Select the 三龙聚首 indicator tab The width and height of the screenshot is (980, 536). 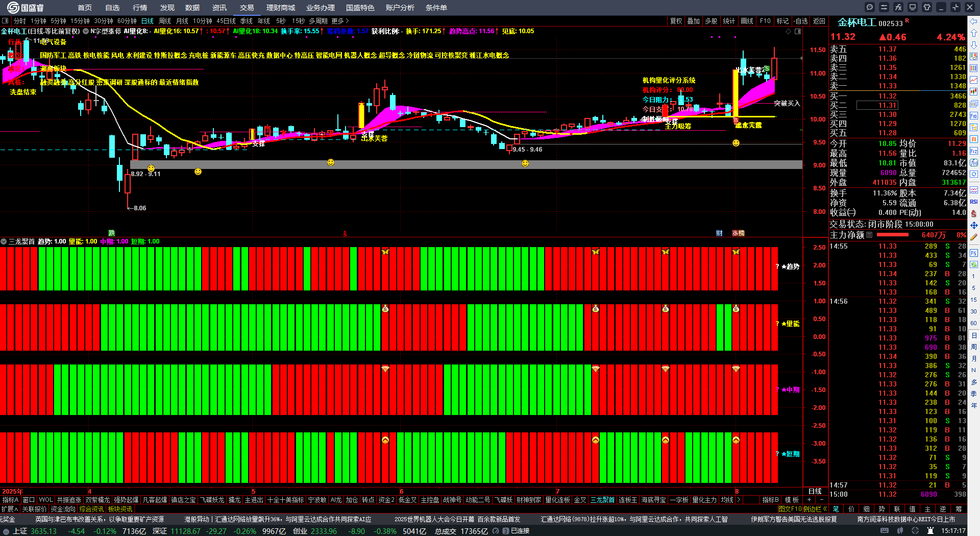[x=602, y=500]
